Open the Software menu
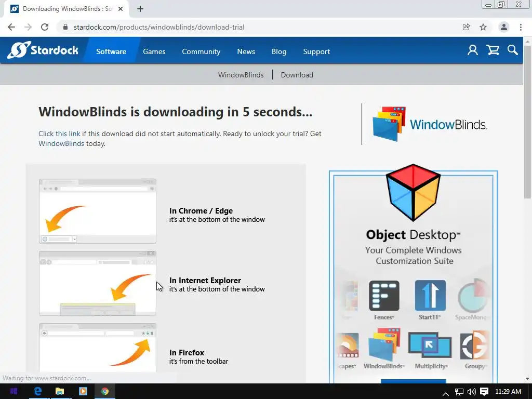 click(x=111, y=51)
